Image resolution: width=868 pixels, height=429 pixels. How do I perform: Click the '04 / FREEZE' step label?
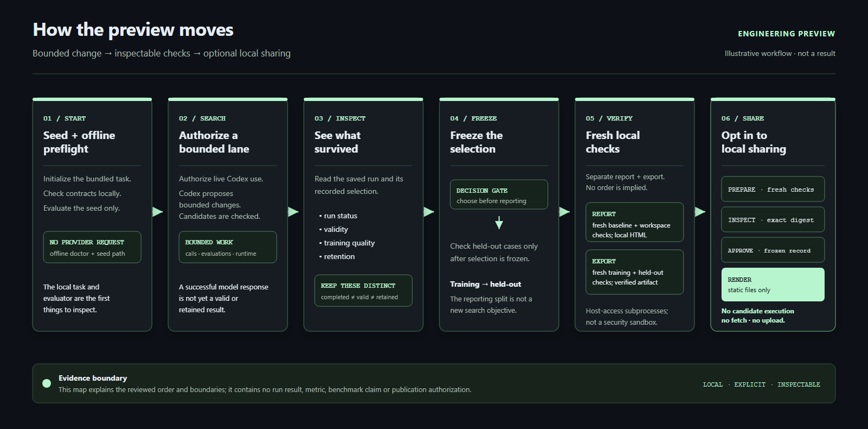click(x=474, y=118)
